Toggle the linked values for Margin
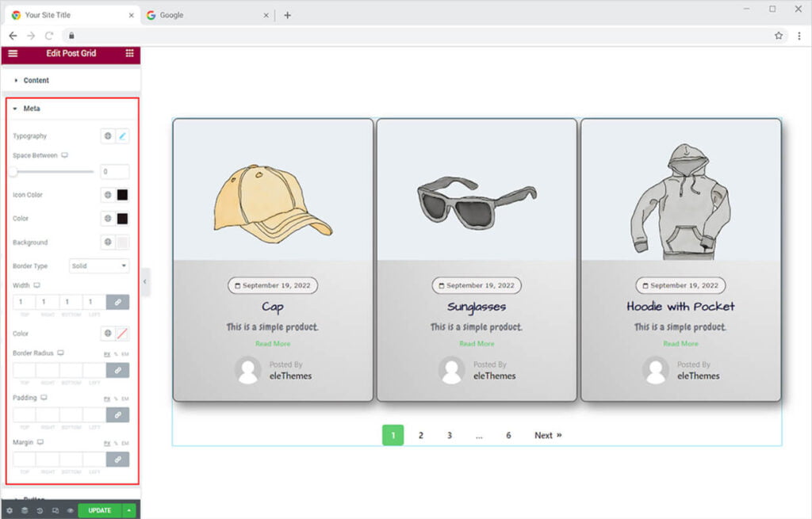This screenshot has width=812, height=519. (x=117, y=459)
